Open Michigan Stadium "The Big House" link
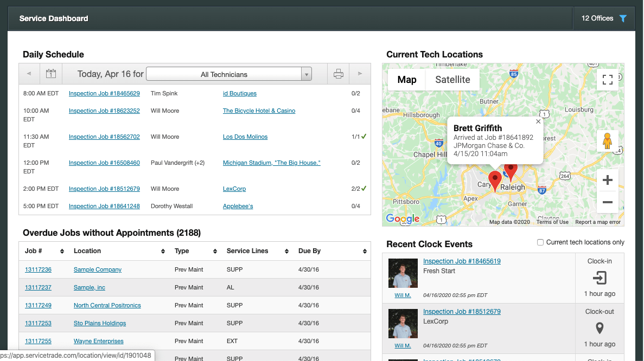Viewport: 644px width, 361px height. pyautogui.click(x=271, y=163)
